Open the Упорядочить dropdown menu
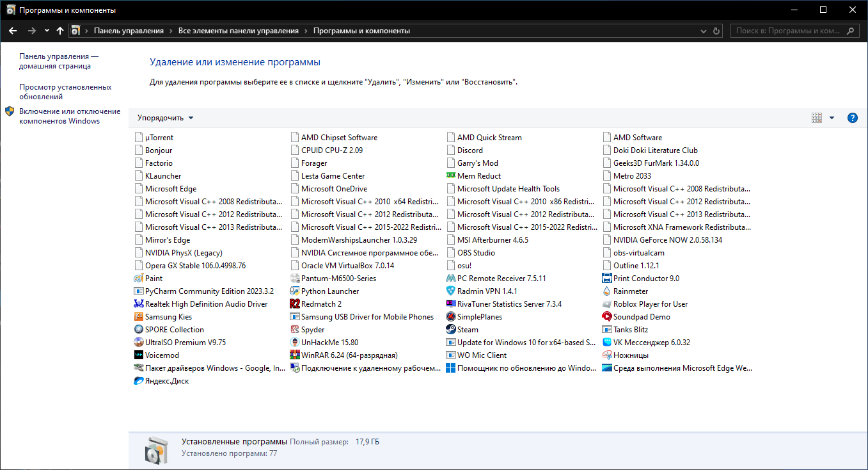The width and height of the screenshot is (868, 470). (x=165, y=118)
